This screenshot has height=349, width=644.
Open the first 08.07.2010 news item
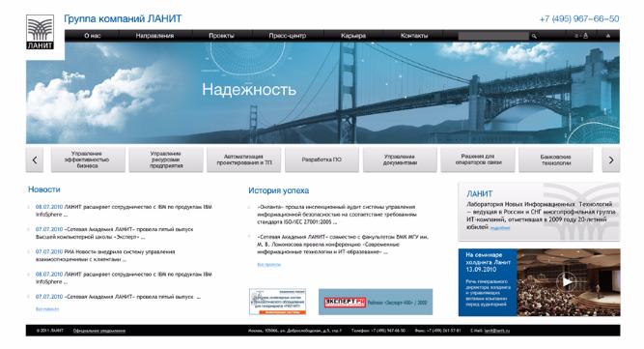coord(124,211)
